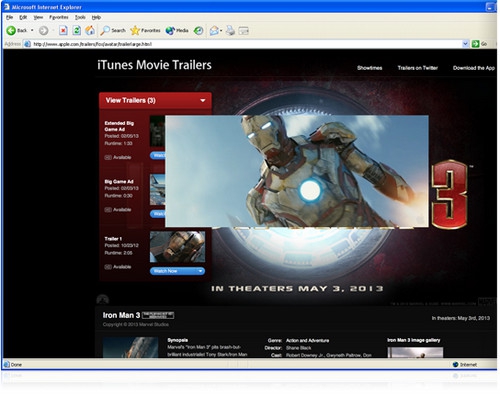Screen dimensions: 500x397
Task: Open the Showtimes link
Action: click(x=370, y=68)
